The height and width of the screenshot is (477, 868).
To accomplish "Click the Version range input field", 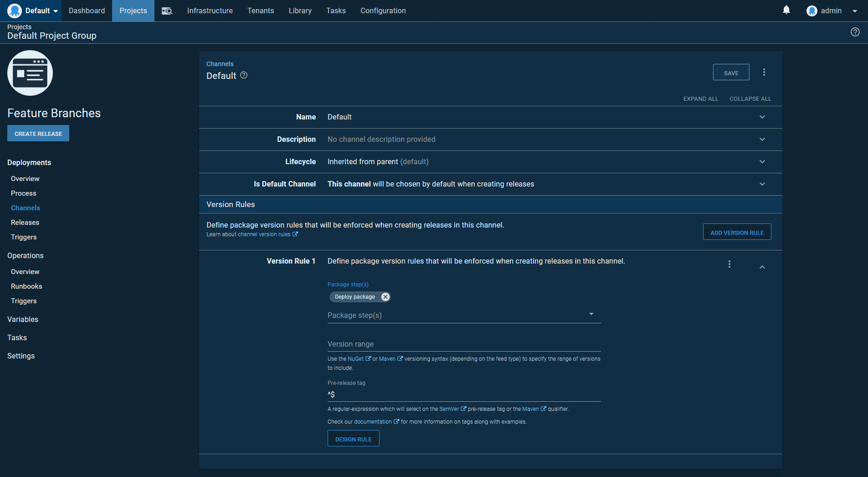I will tap(463, 344).
